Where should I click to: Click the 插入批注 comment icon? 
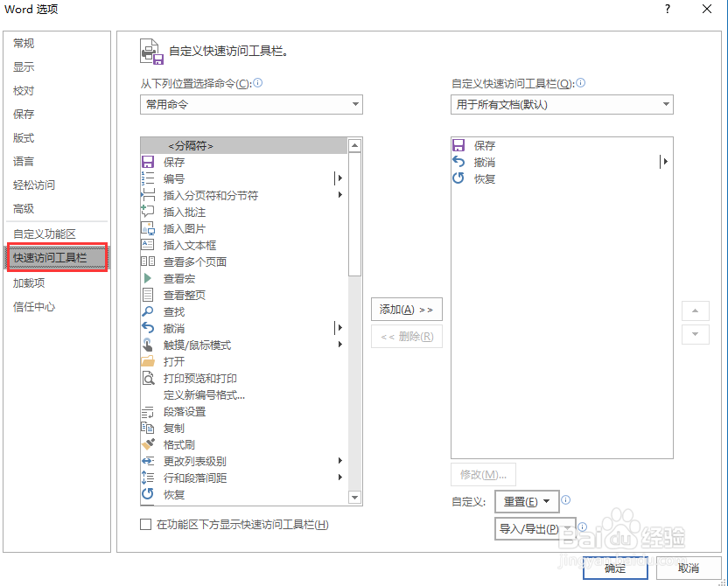[x=148, y=212]
